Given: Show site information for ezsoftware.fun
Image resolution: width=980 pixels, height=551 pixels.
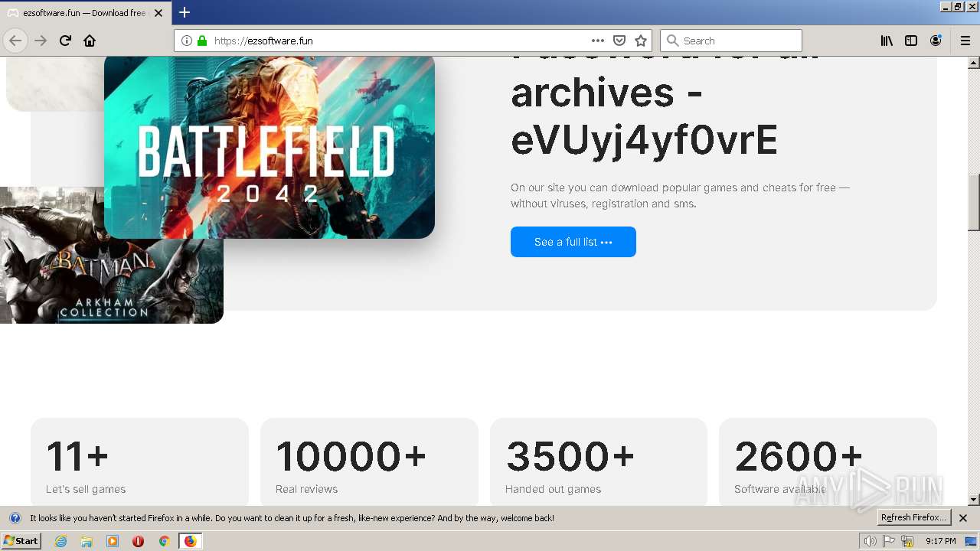Looking at the screenshot, I should [186, 41].
